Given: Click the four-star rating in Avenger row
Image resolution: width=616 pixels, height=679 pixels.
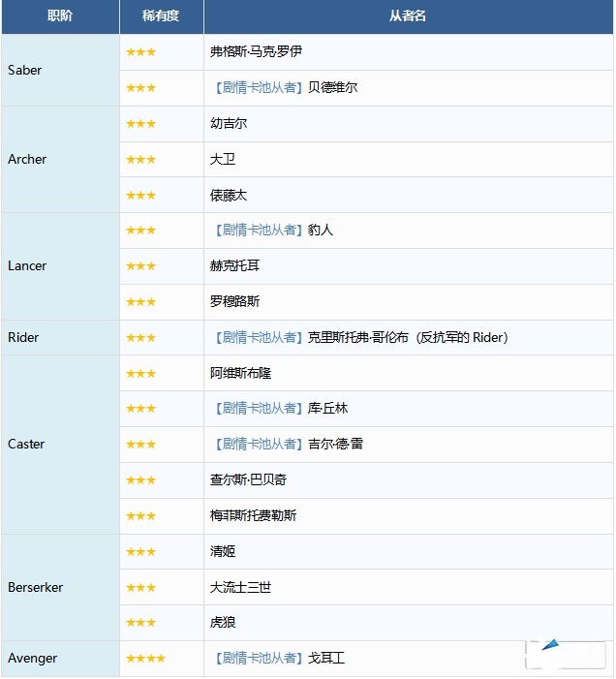Looking at the screenshot, I should pyautogui.click(x=145, y=659).
